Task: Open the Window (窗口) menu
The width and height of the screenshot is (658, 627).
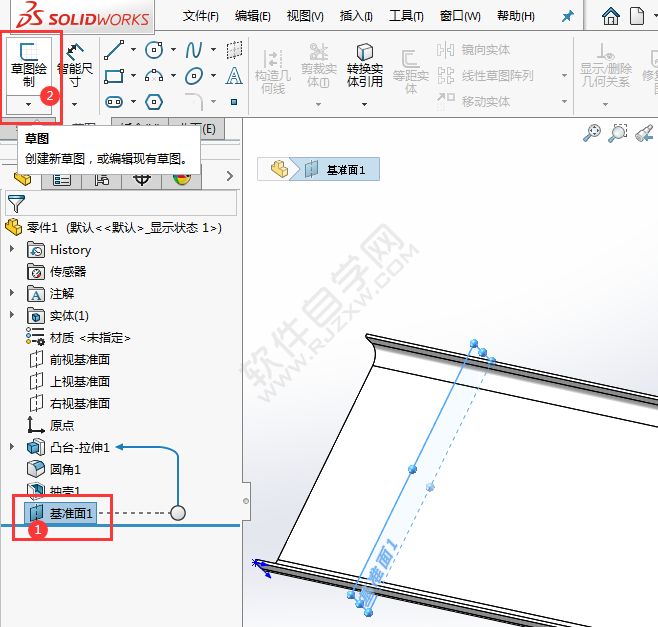Action: pos(460,16)
